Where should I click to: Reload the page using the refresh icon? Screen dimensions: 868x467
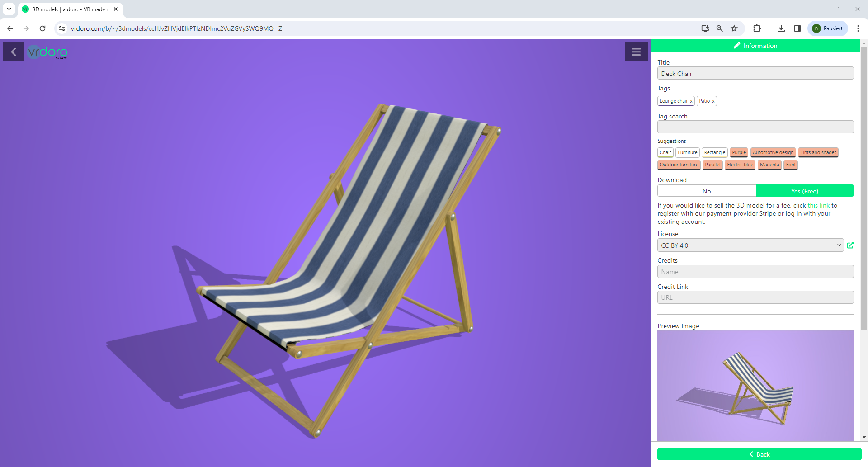42,28
